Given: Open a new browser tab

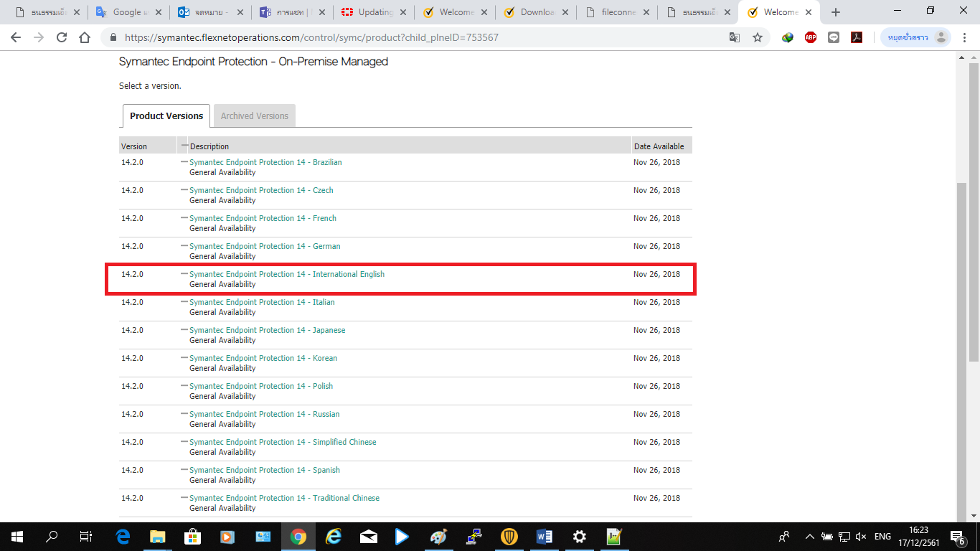Looking at the screenshot, I should pyautogui.click(x=835, y=12).
